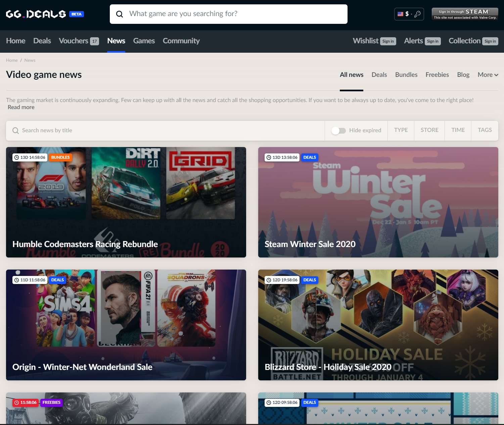This screenshot has width=504, height=425.
Task: Click the purple FREEBIES tag
Action: [51, 403]
